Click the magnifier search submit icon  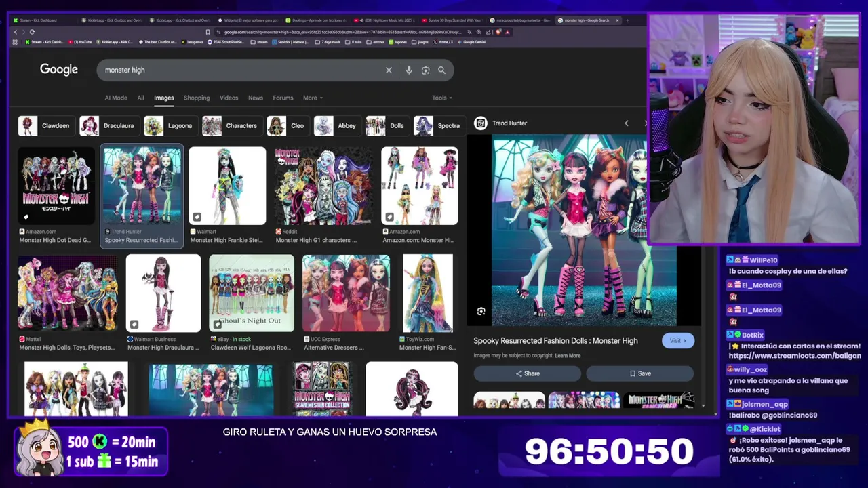pos(441,70)
